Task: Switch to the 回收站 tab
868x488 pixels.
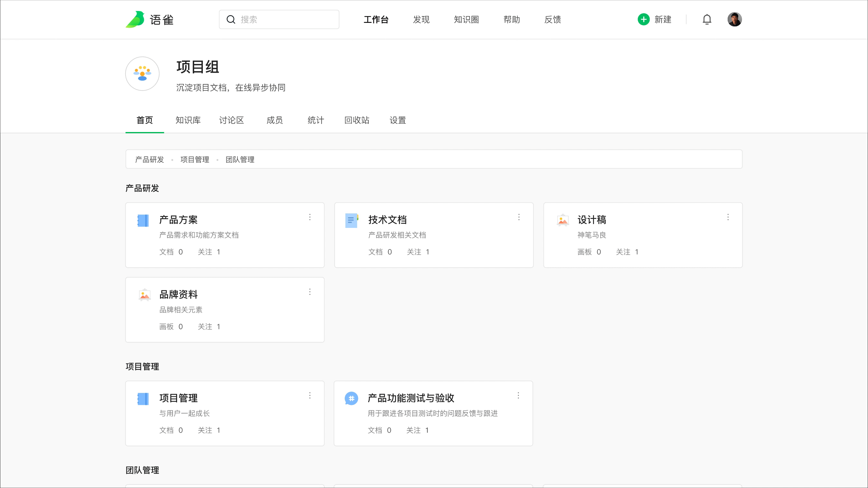Action: 356,120
